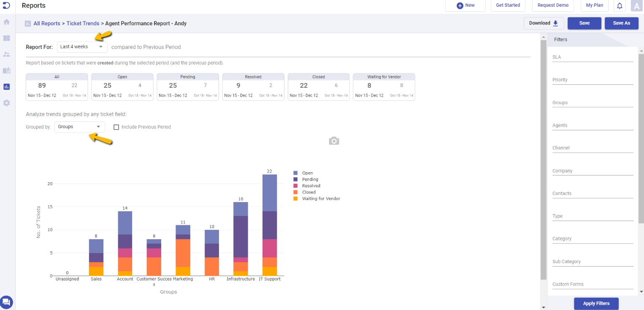Open the Knowledge Base book icon
Image resolution: width=644 pixels, height=310 pixels.
pos(6,70)
